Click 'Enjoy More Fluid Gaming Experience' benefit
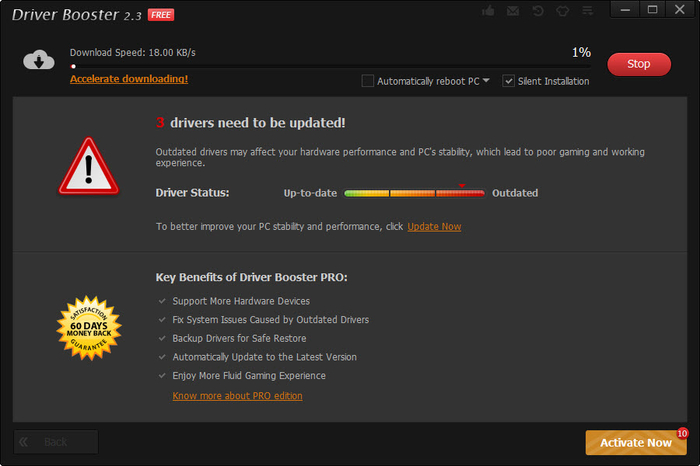700x466 pixels. click(x=249, y=376)
